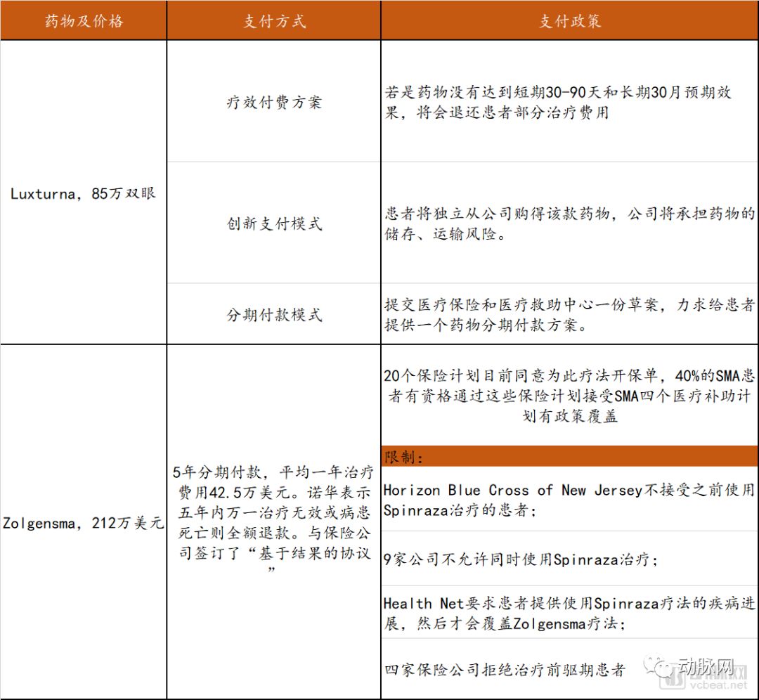The height and width of the screenshot is (700, 759).
Task: Click the Zolgensma, 212万美元 cell
Action: click(x=84, y=523)
